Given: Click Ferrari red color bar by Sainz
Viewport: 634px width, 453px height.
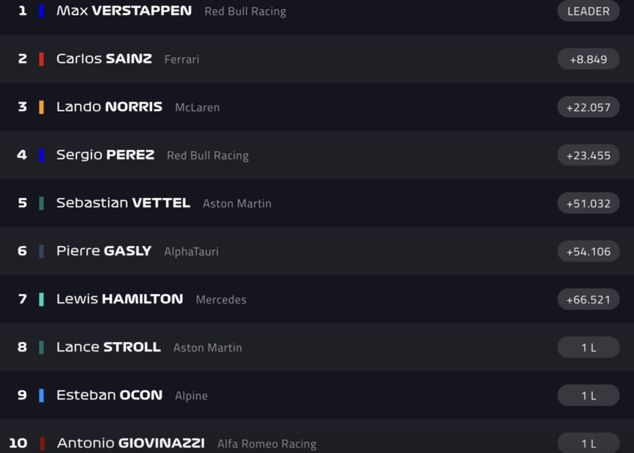Looking at the screenshot, I should click(41, 59).
